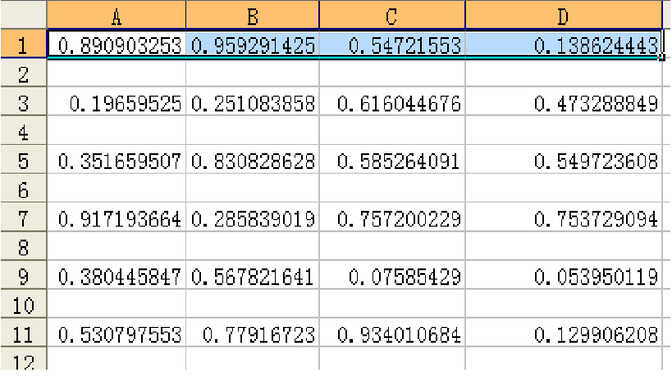This screenshot has width=672, height=378.
Task: Select column B header
Action: pos(252,15)
